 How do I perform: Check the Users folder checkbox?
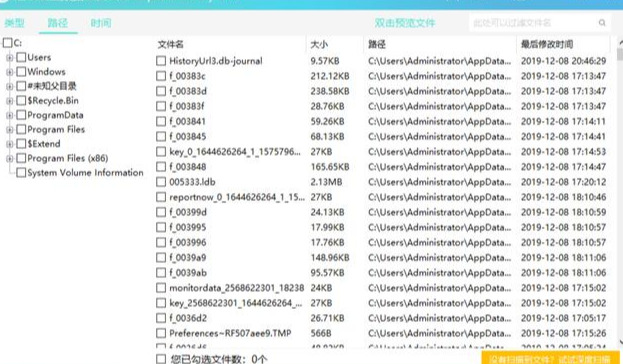(x=21, y=57)
